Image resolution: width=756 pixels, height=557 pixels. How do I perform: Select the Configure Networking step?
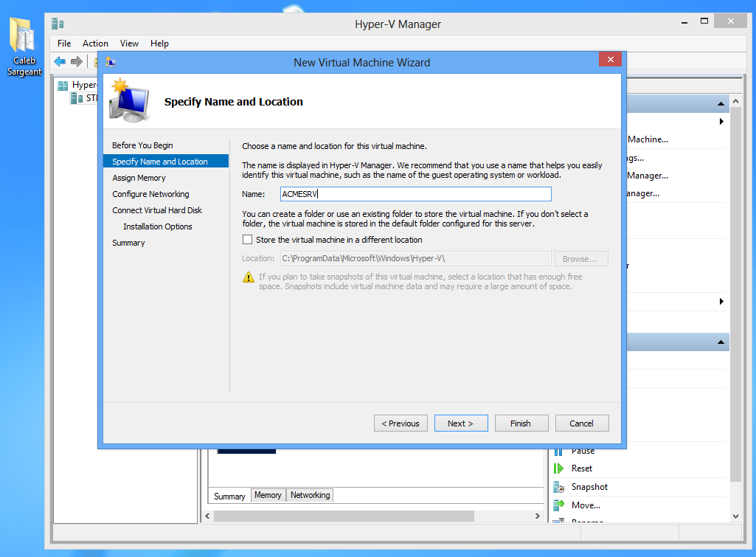click(x=150, y=194)
